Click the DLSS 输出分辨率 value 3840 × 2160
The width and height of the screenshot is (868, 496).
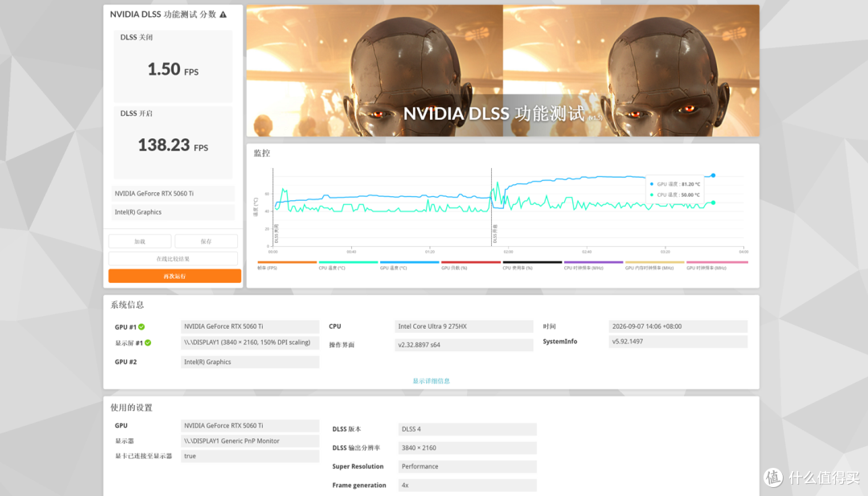467,448
